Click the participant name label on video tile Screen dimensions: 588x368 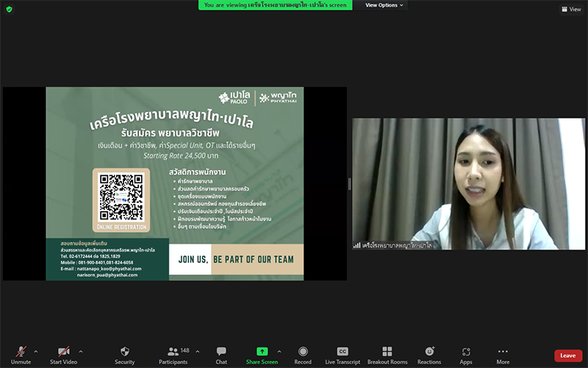pos(397,245)
